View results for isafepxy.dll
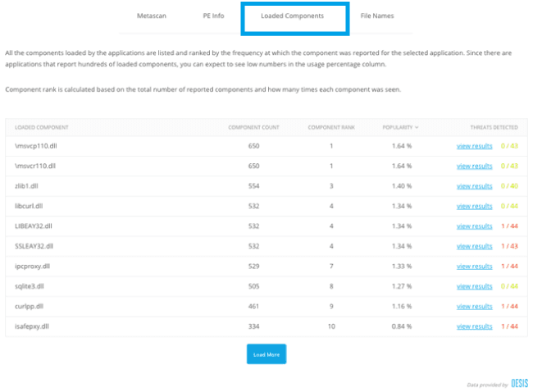 tap(474, 326)
